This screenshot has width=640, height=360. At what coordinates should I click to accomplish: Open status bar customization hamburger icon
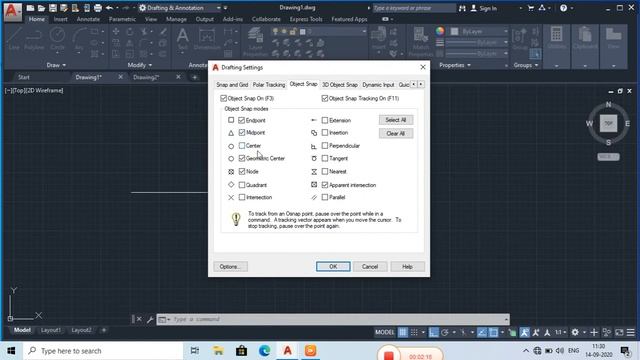point(631,332)
